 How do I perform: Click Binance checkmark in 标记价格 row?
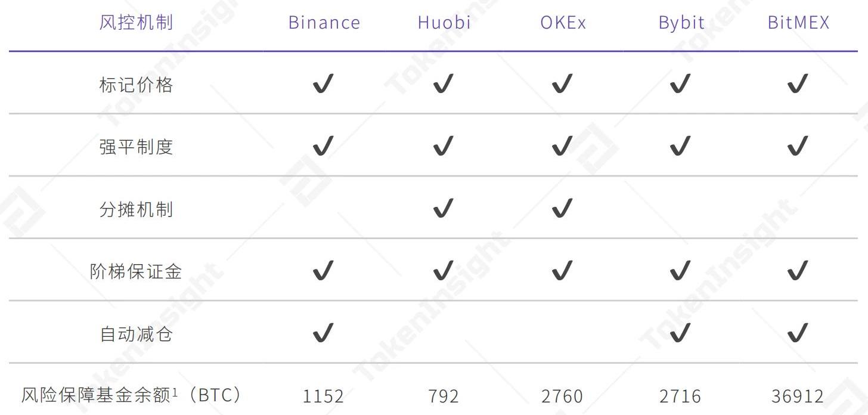tap(323, 84)
